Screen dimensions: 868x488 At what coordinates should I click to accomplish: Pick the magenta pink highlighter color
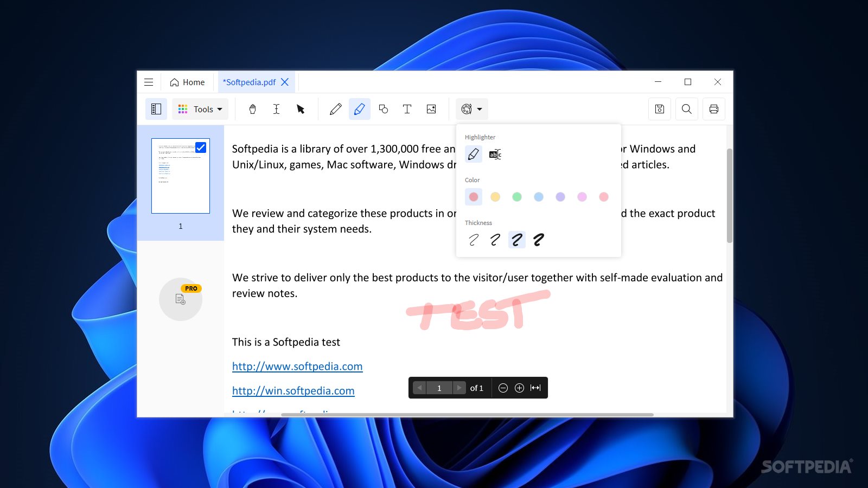[x=582, y=197]
